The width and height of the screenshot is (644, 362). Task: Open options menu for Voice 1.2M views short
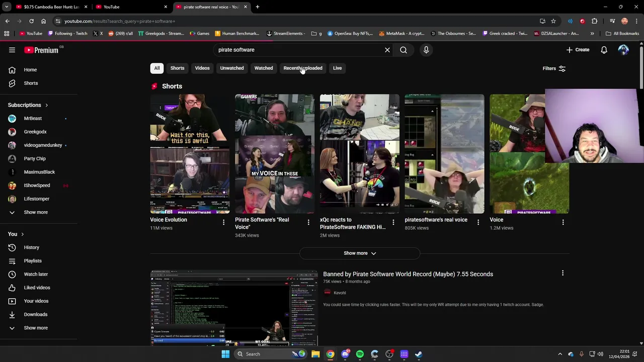coord(563,222)
